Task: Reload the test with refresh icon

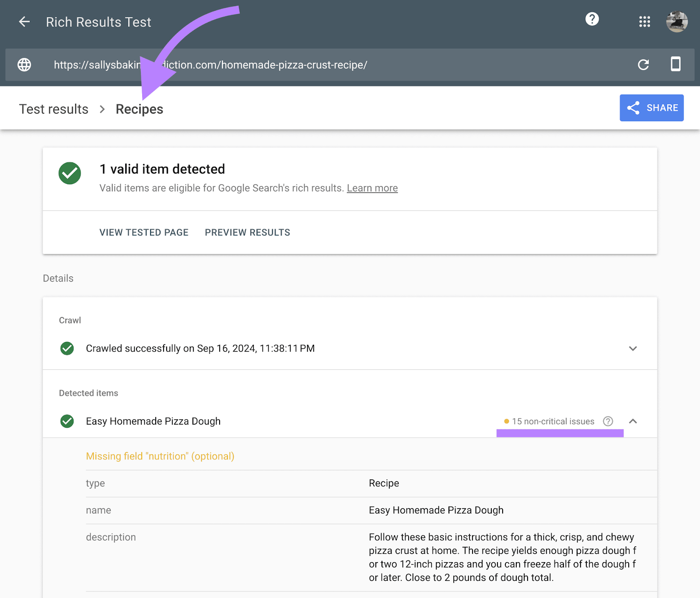Action: tap(643, 65)
